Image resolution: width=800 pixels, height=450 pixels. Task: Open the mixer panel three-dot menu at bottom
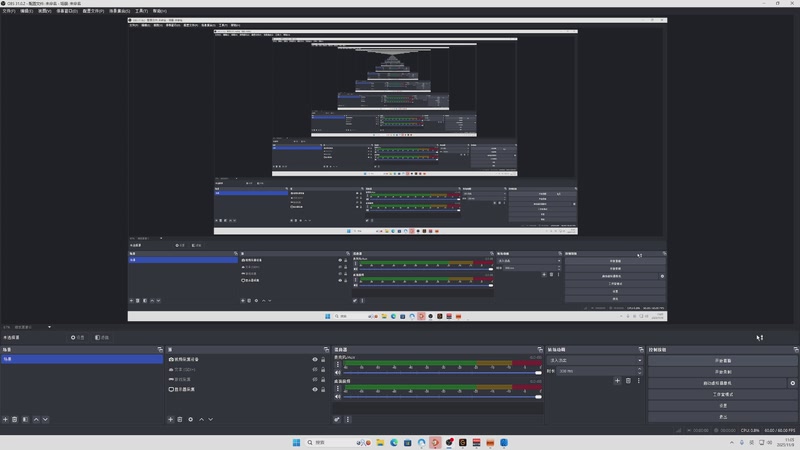point(347,419)
